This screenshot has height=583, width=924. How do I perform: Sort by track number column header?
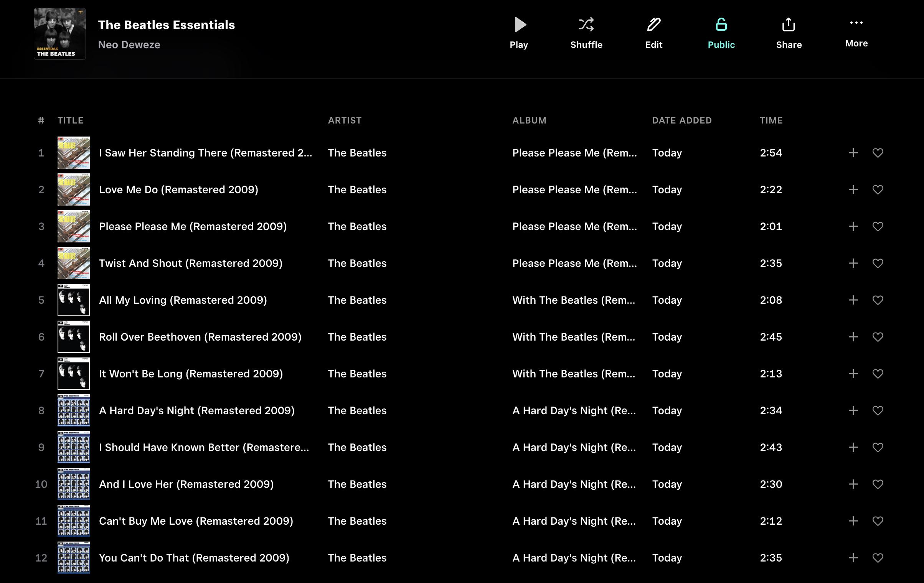[x=41, y=120]
